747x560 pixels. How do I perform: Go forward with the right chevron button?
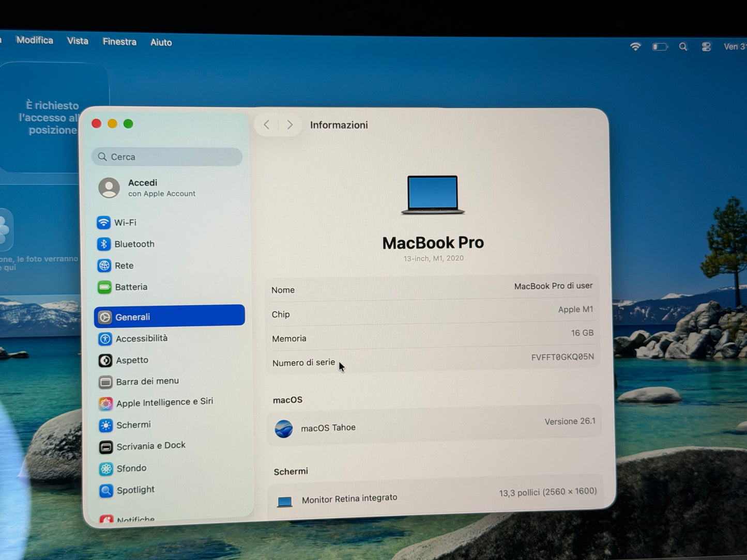point(290,125)
